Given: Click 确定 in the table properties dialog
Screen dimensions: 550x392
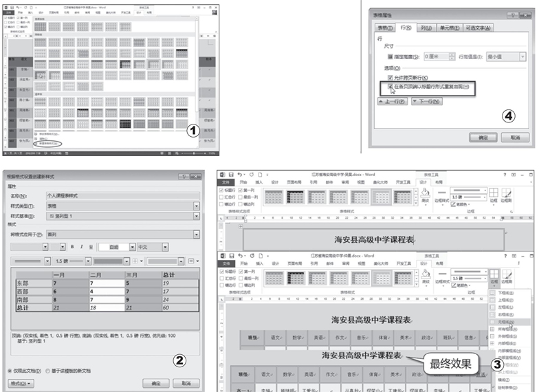Looking at the screenshot, I should pyautogui.click(x=482, y=138).
